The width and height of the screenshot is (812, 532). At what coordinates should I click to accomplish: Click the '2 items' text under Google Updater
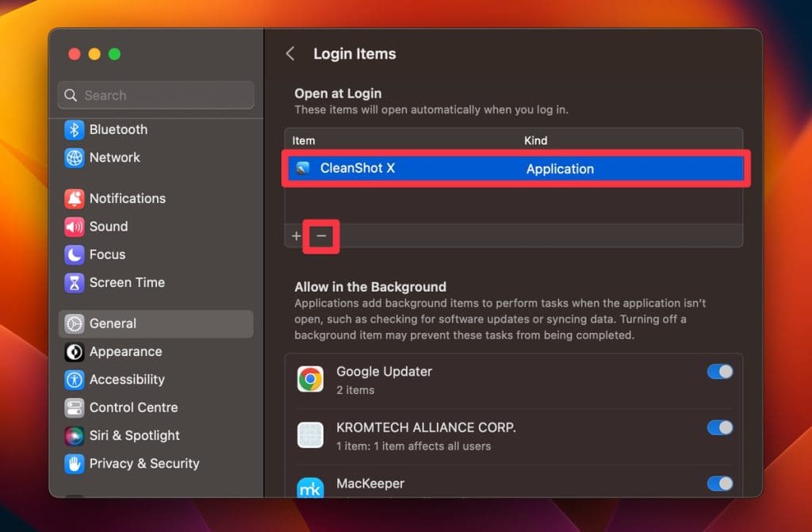click(355, 390)
